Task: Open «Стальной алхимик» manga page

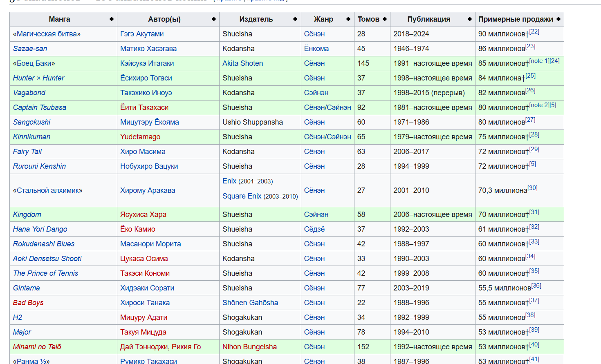Action: (47, 190)
